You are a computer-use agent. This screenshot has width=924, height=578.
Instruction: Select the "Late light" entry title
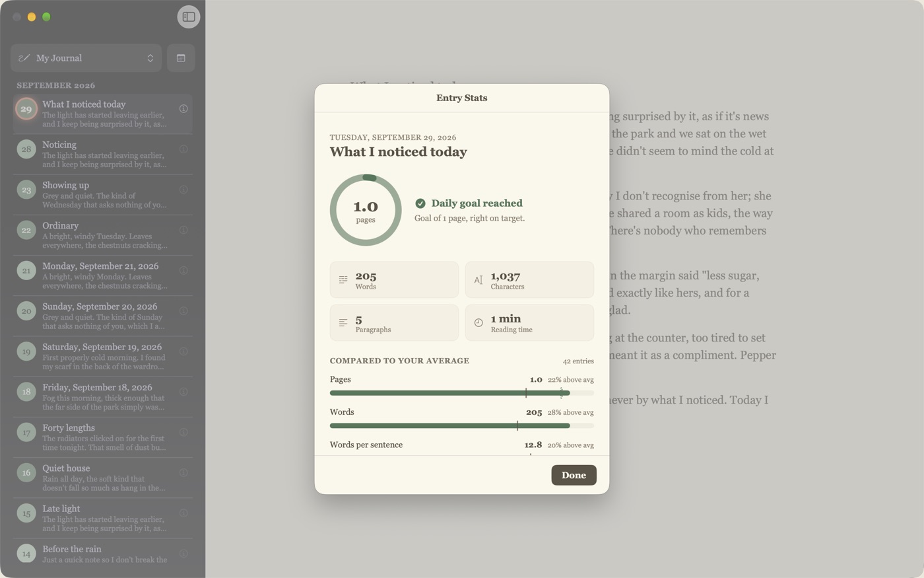click(61, 509)
